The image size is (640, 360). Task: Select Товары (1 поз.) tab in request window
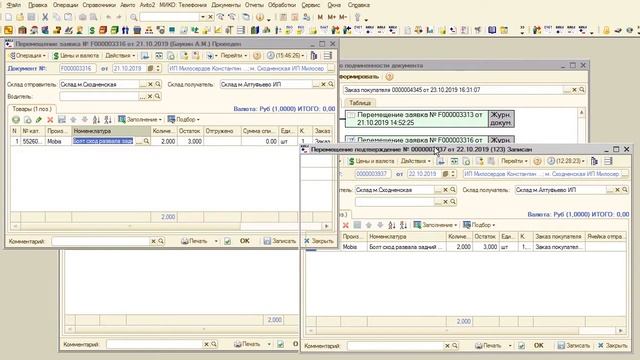tap(31, 109)
